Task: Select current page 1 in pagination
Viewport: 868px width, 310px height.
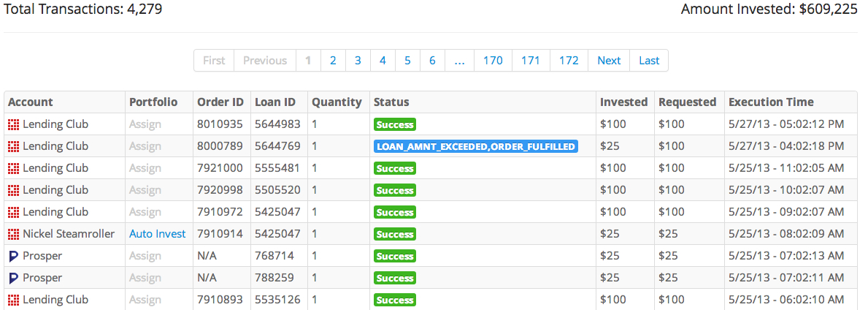Action: (308, 61)
